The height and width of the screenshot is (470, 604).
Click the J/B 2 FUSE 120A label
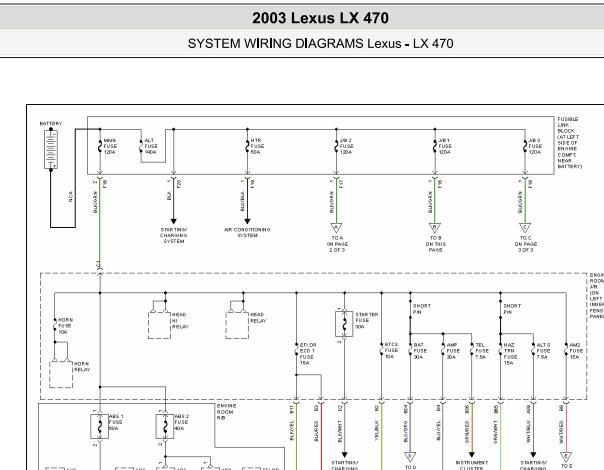pyautogui.click(x=347, y=146)
